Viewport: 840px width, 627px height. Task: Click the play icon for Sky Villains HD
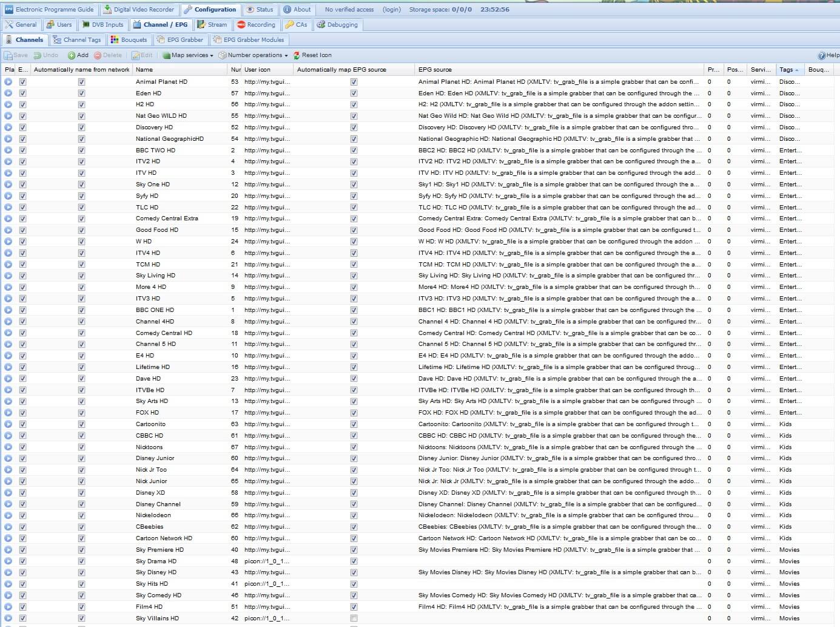pyautogui.click(x=8, y=619)
